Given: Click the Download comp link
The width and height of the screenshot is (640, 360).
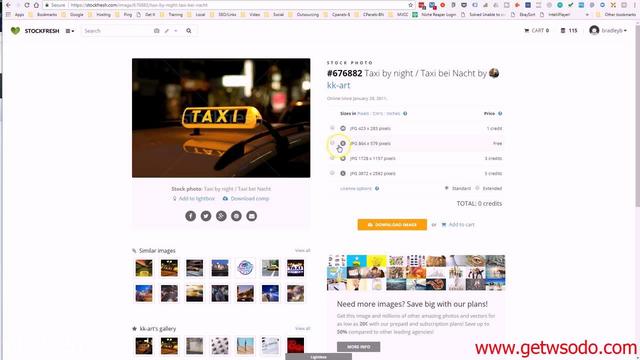Looking at the screenshot, I should click(246, 198).
